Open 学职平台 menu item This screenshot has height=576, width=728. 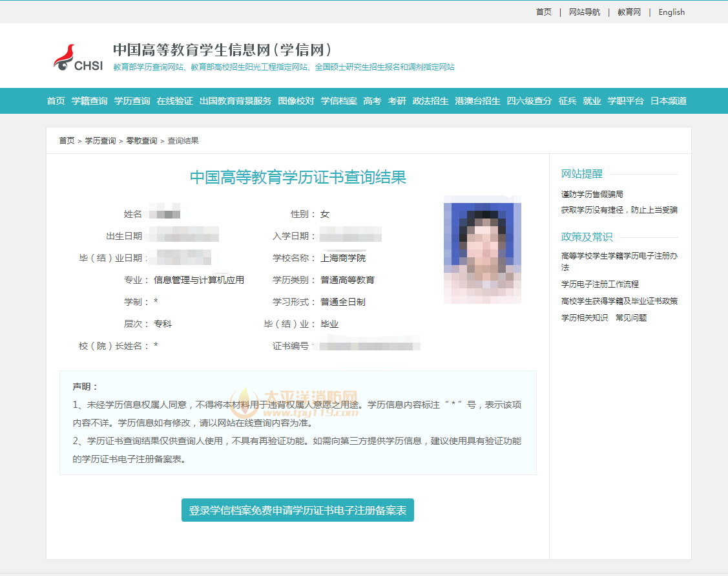626,101
